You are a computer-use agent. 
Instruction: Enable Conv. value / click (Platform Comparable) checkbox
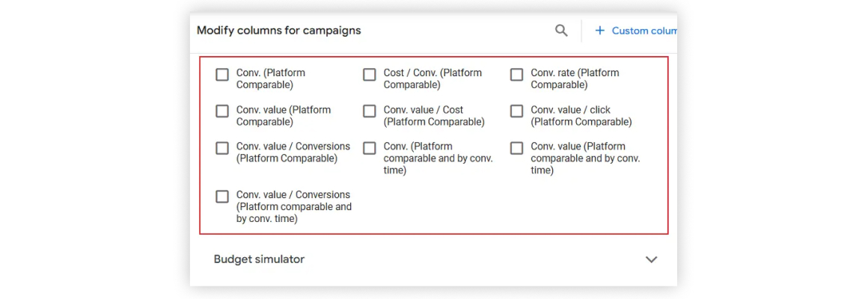[516, 111]
